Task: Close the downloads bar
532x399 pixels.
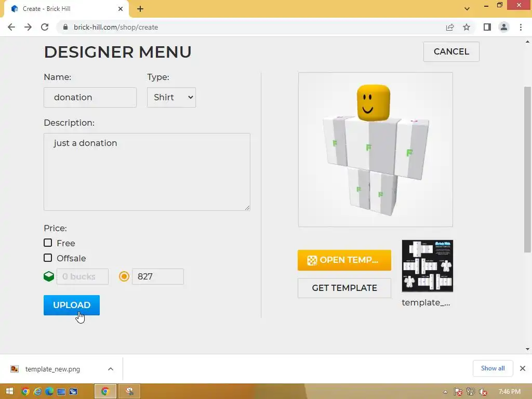Action: click(x=523, y=368)
